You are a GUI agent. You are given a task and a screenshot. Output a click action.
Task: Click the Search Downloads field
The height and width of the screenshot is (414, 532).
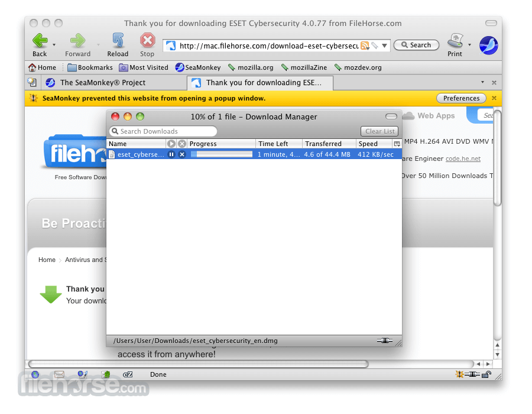(163, 131)
